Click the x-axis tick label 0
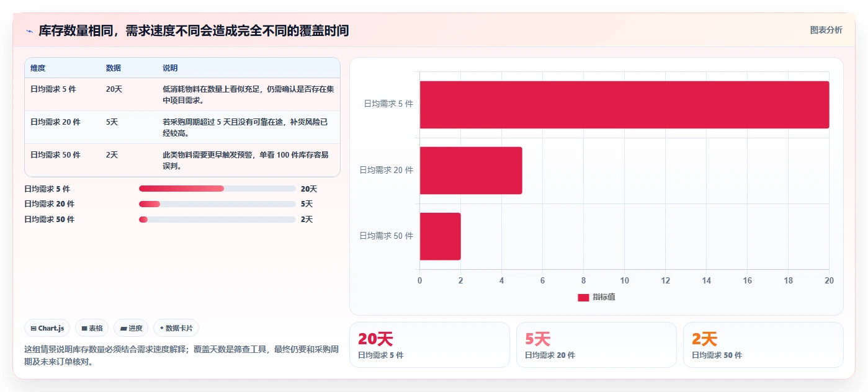This screenshot has width=868, height=392. click(420, 281)
